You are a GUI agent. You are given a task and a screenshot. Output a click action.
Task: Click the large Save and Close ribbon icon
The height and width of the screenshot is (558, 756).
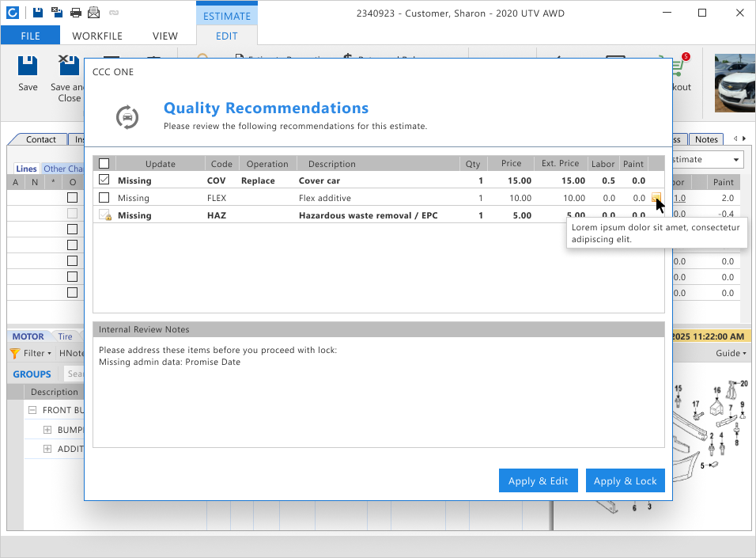[69, 66]
